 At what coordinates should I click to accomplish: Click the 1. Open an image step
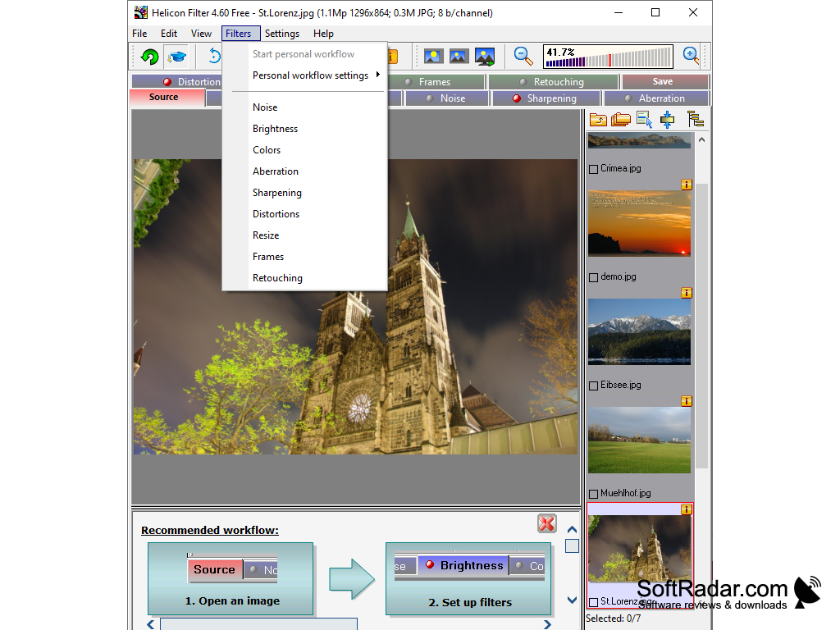click(231, 578)
